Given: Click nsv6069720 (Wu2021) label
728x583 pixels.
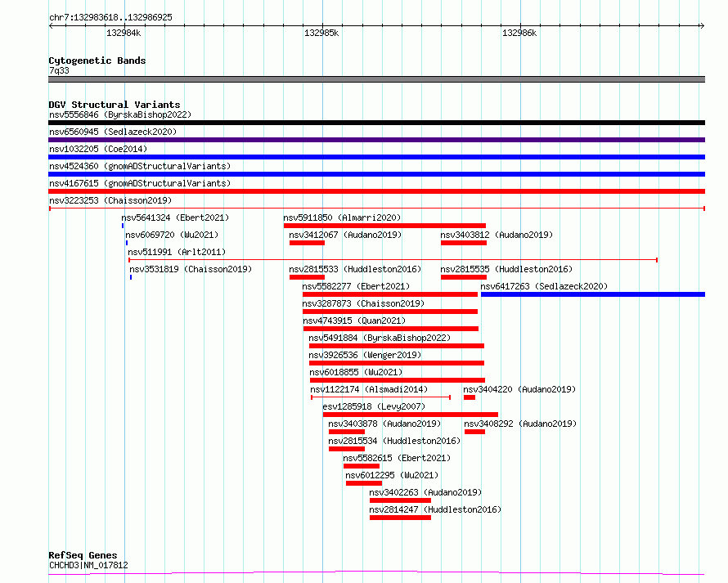Looking at the screenshot, I should click(172, 235).
